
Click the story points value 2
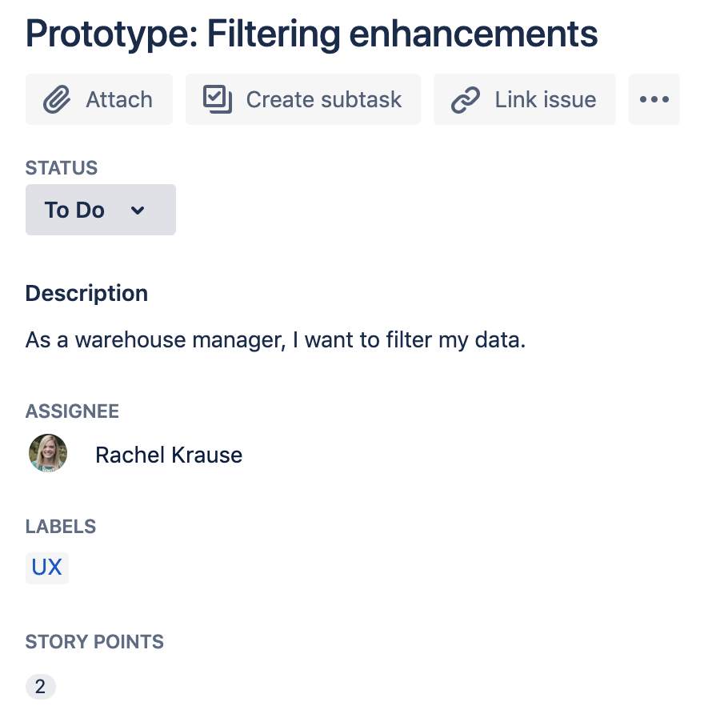coord(40,686)
